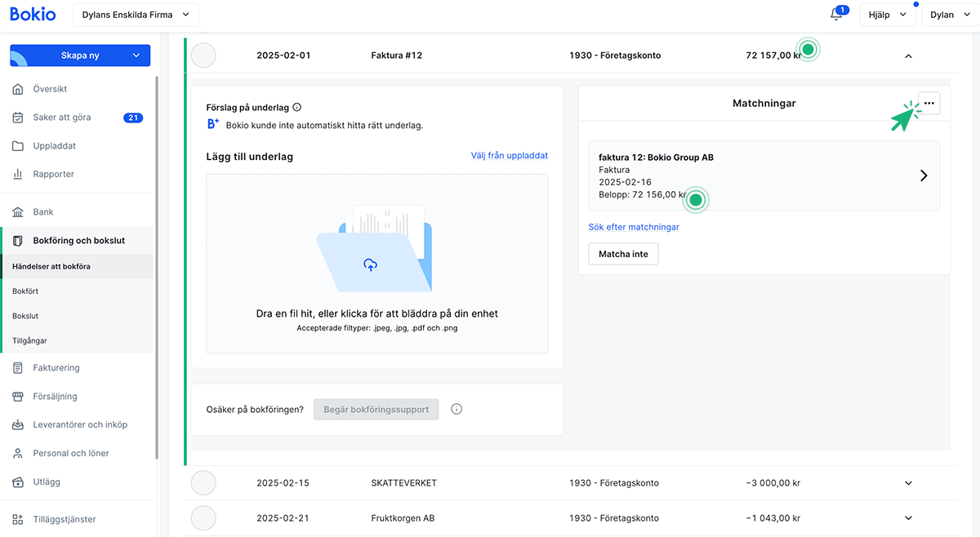Screen dimensions: 980x537
Task: Open Översikt from the sidebar
Action: [50, 89]
